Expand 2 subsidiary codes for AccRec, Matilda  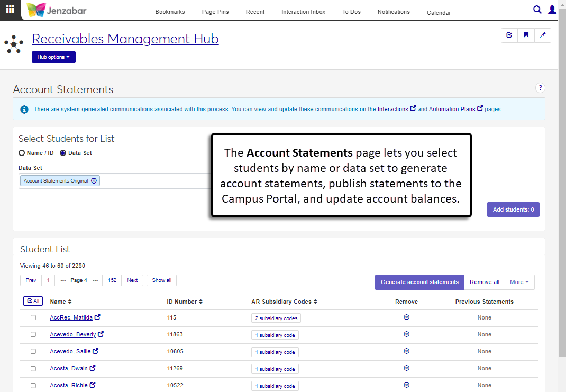tap(276, 318)
